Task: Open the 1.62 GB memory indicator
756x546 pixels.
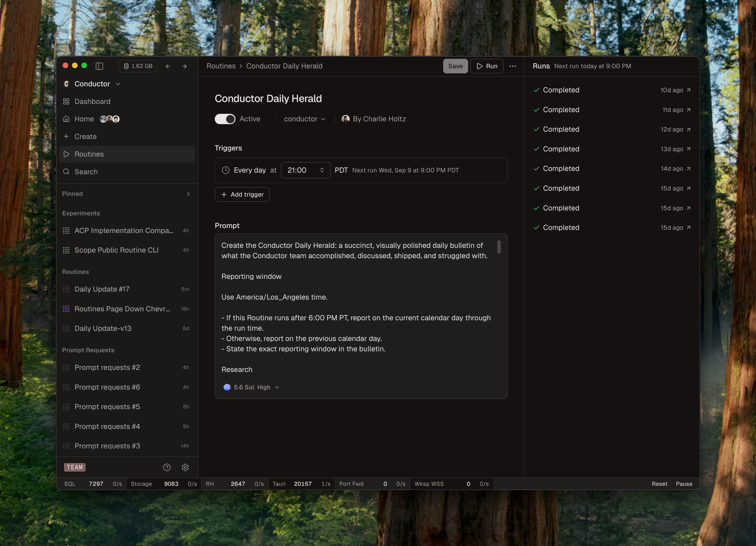Action: click(x=138, y=66)
